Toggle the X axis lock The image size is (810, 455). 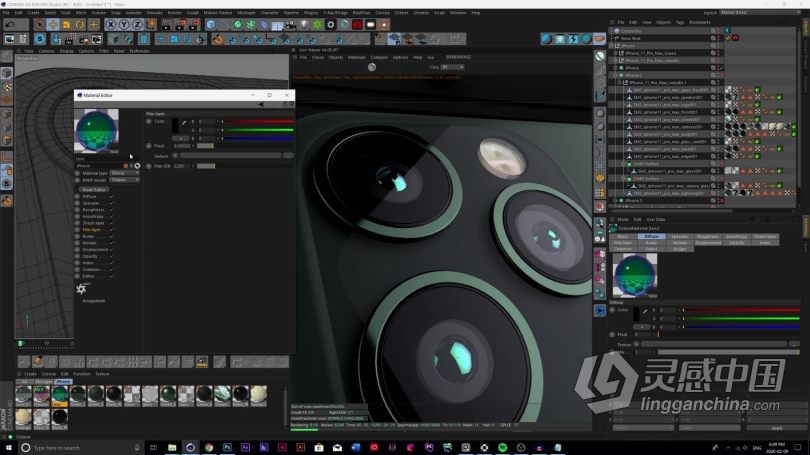(x=111, y=24)
